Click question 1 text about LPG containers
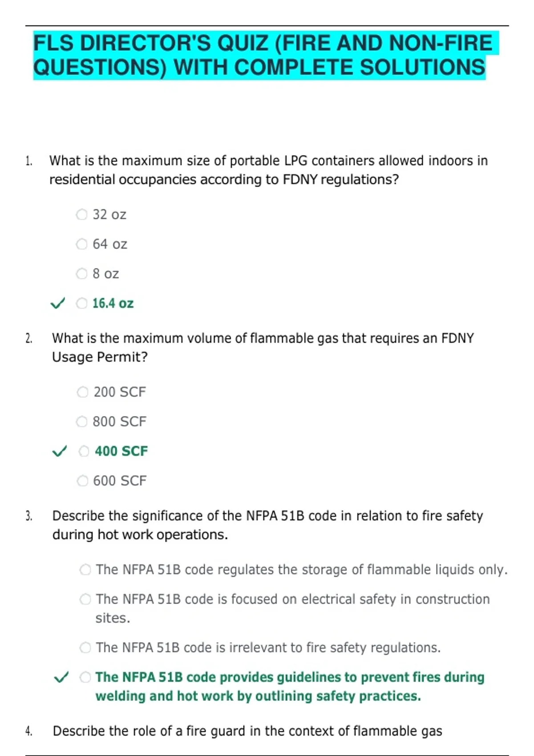The height and width of the screenshot is (756, 534). [x=268, y=170]
